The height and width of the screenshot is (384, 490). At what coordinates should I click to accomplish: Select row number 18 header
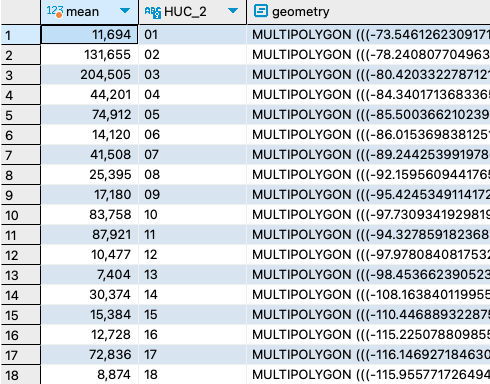click(x=20, y=375)
